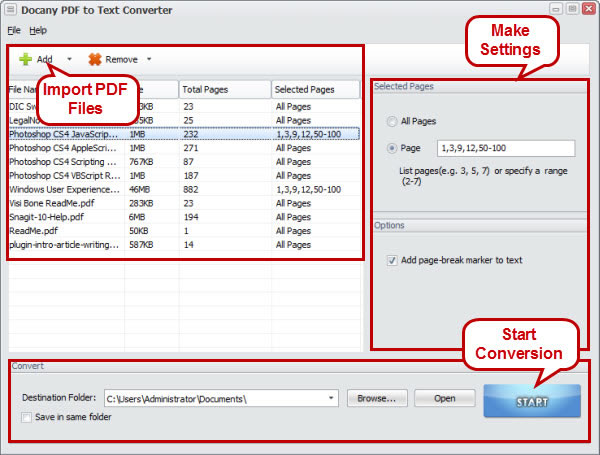Select the Page range radio button
Image resolution: width=600 pixels, height=455 pixels.
tap(391, 149)
